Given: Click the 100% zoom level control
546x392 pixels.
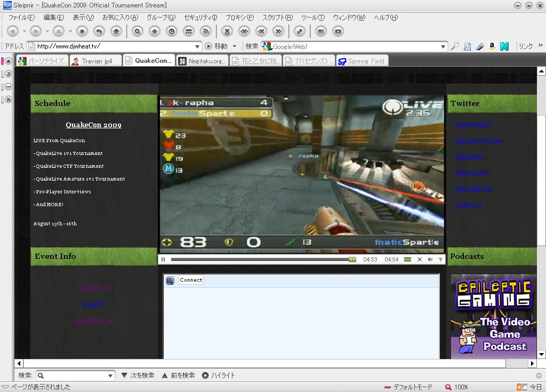Looking at the screenshot, I should [x=456, y=387].
